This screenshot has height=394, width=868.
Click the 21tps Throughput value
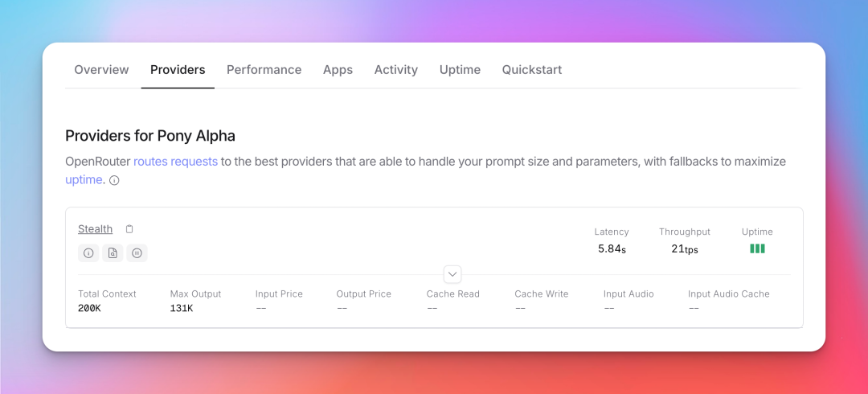tap(684, 249)
